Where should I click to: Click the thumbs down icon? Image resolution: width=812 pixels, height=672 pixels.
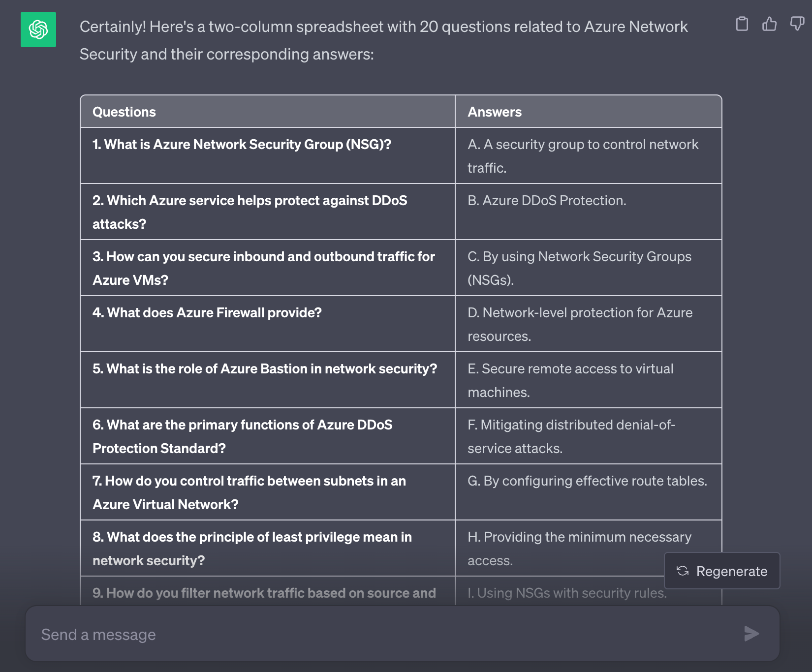coord(797,24)
